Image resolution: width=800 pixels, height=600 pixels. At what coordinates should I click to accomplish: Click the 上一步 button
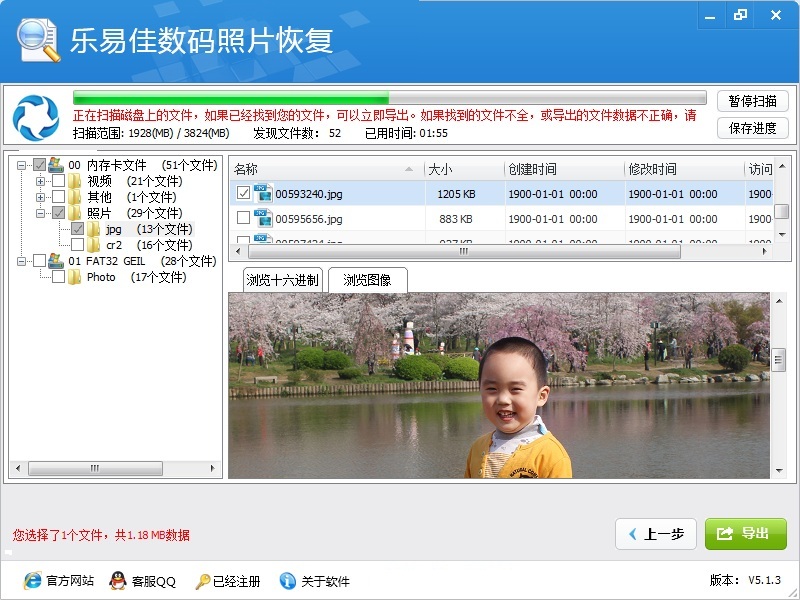656,534
